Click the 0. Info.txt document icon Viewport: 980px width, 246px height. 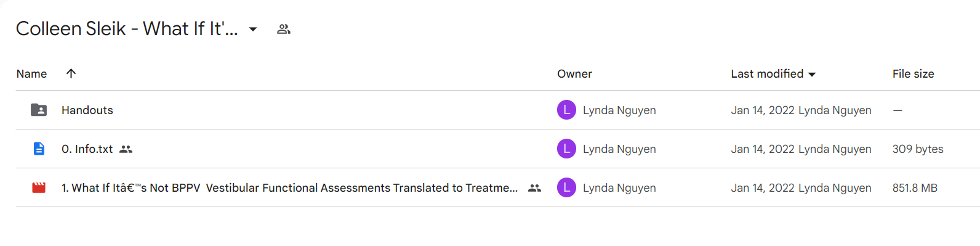coord(39,149)
